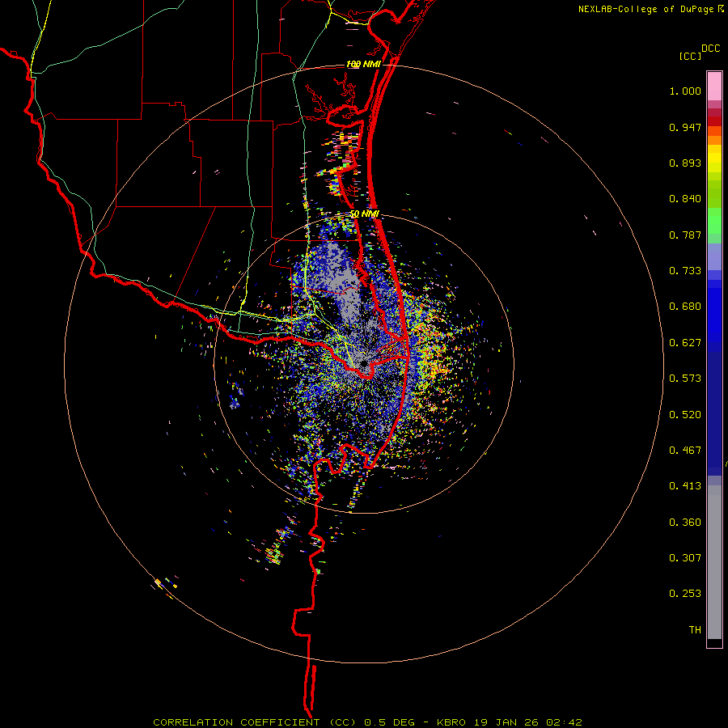The width and height of the screenshot is (728, 728).
Task: Click the black radar site center dot
Action: 363,363
